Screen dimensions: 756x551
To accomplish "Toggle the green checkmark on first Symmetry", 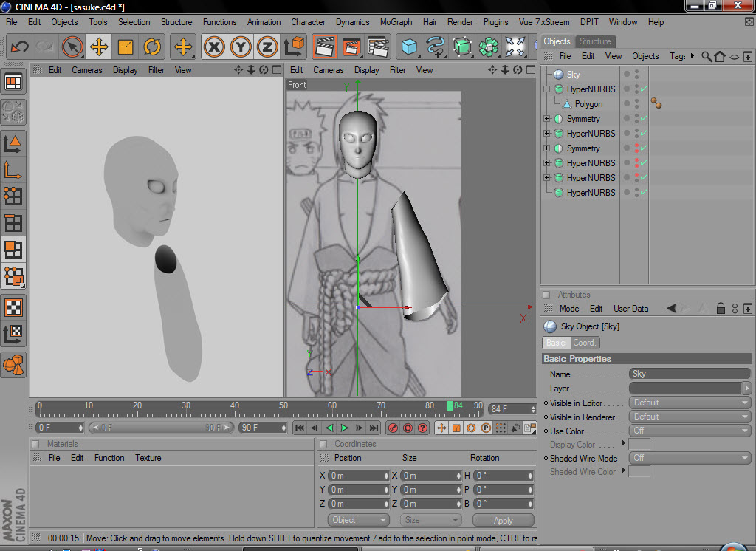I will click(x=644, y=119).
